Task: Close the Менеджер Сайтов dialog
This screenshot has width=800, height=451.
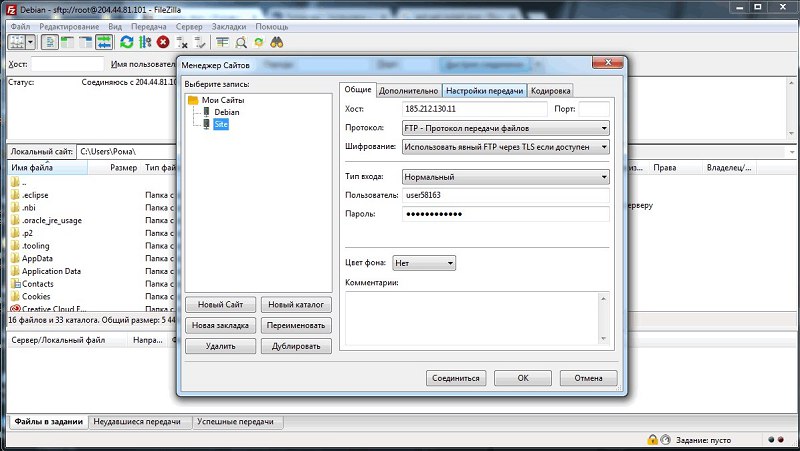Action: 607,63
